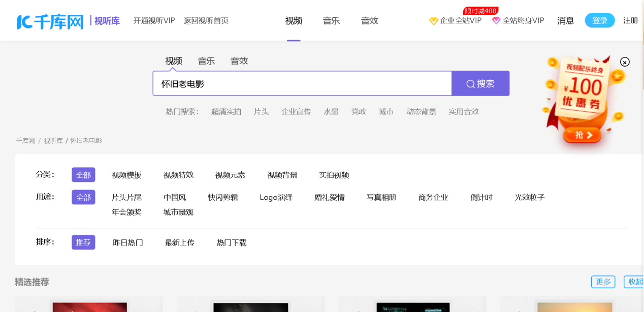Click the 超清实拍 hot search term
The width and height of the screenshot is (644, 312).
[x=227, y=111]
